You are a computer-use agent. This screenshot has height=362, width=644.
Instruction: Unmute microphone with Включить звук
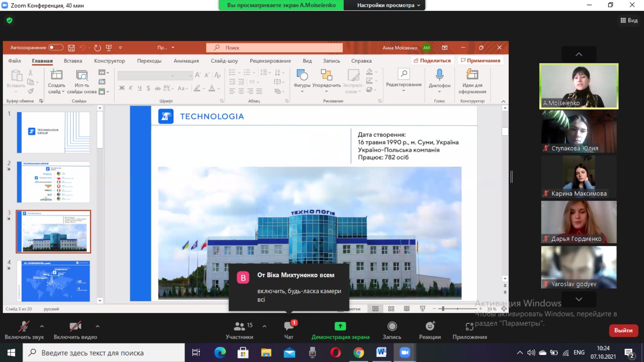coord(24,330)
